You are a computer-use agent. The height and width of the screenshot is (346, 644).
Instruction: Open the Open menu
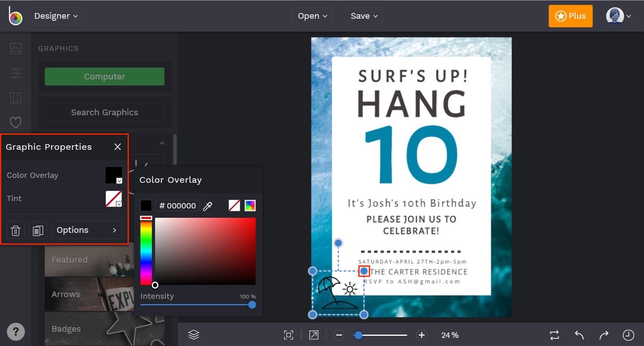[x=313, y=16]
